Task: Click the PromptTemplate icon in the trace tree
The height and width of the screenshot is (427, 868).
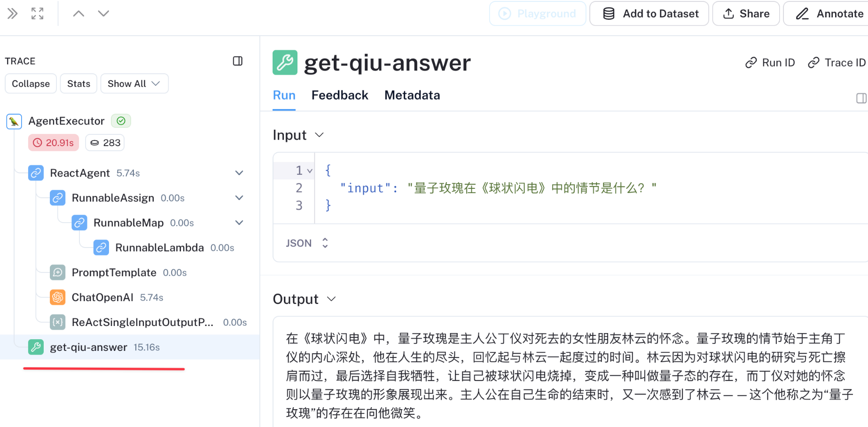Action: [57, 272]
